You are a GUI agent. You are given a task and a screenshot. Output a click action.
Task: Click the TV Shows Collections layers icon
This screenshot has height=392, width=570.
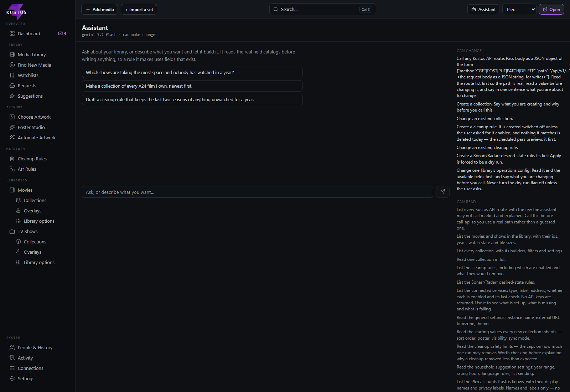18,242
